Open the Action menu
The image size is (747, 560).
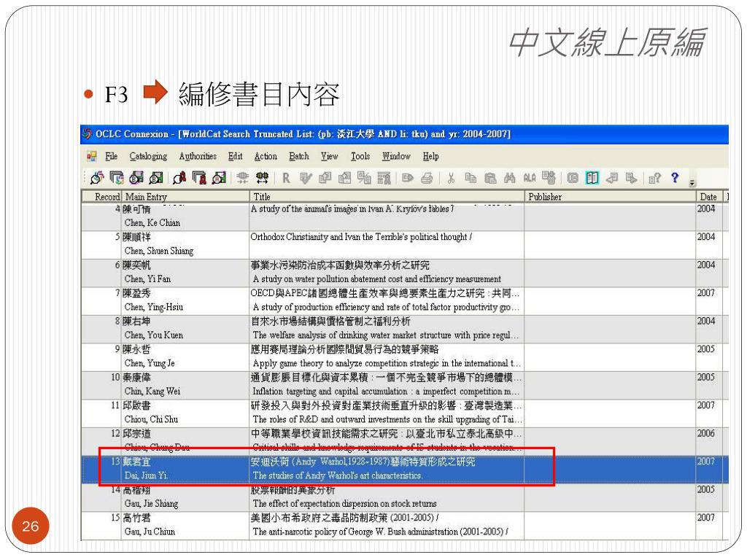[266, 156]
